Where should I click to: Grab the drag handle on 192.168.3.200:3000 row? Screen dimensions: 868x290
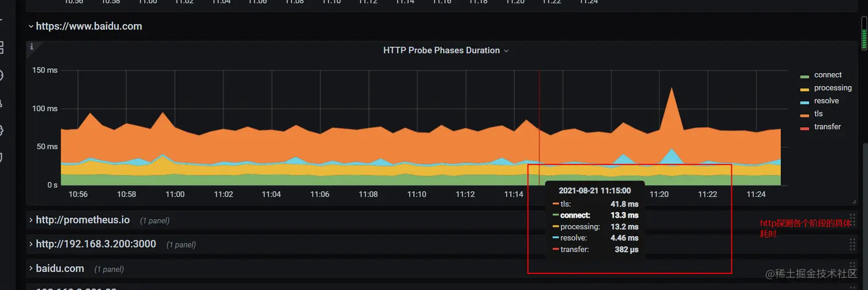point(852,244)
